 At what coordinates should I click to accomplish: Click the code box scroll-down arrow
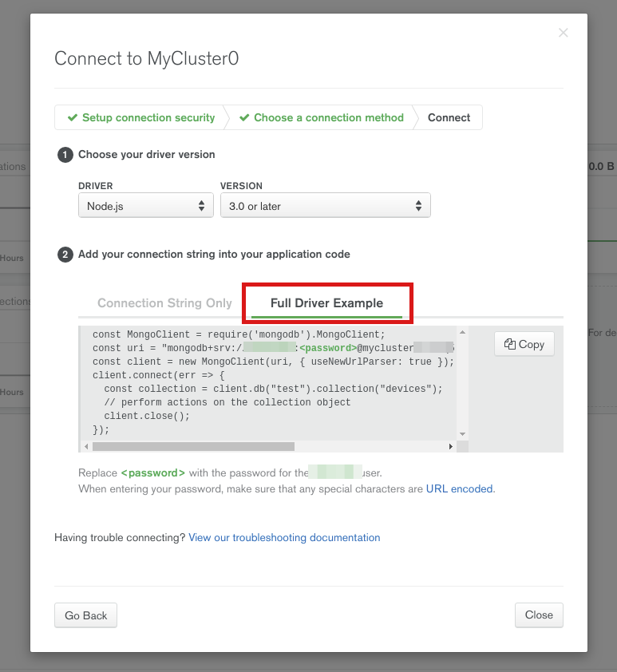(x=461, y=433)
